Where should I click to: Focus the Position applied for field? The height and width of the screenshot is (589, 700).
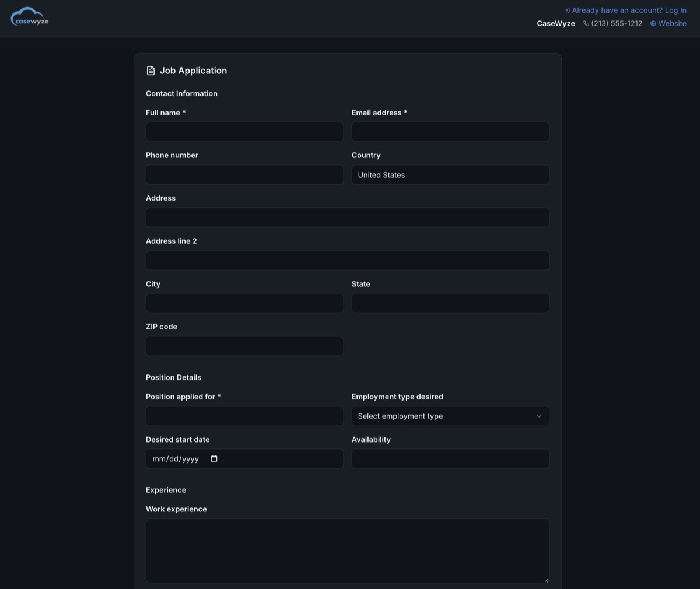[244, 416]
